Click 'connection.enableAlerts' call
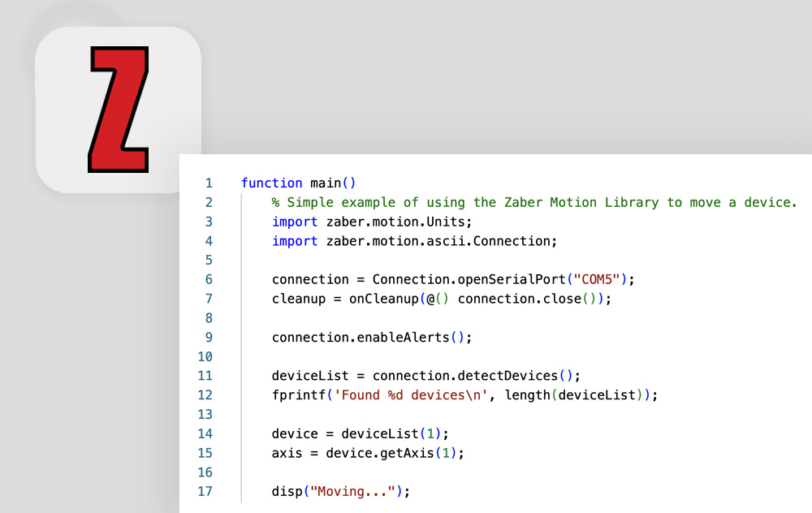812x513 pixels. pos(361,338)
